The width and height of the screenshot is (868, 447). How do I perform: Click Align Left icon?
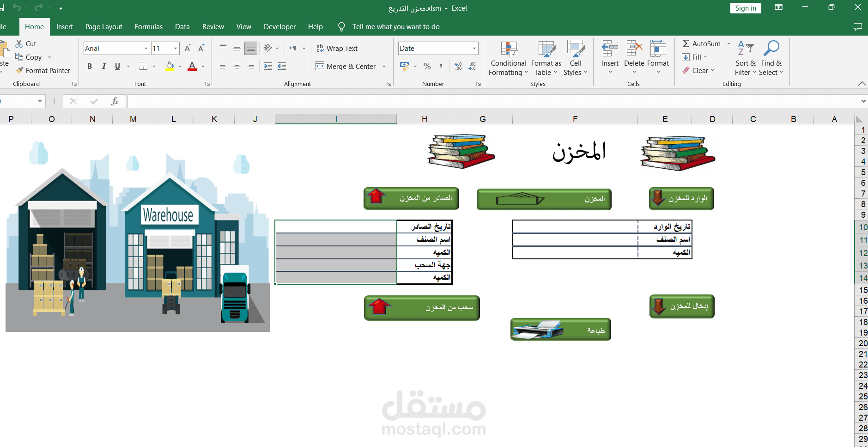click(223, 66)
